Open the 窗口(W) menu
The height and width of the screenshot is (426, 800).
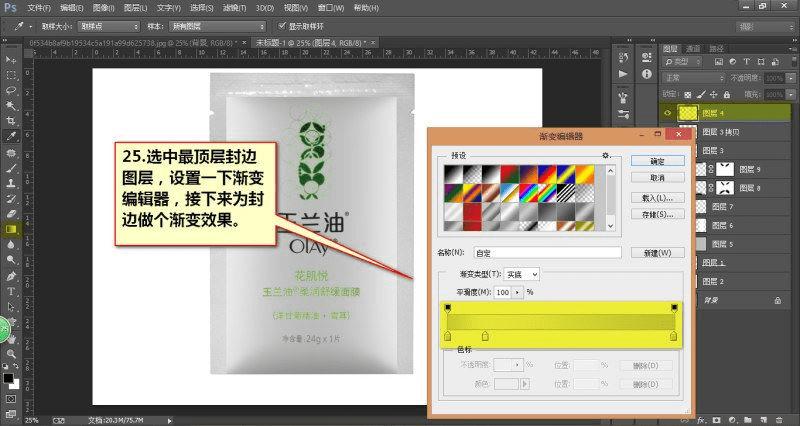point(331,8)
